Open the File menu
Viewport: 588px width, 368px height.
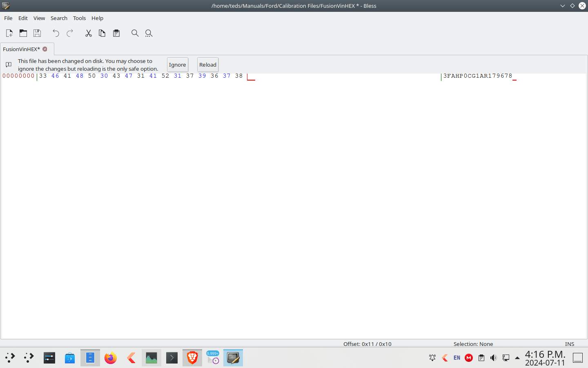(8, 18)
